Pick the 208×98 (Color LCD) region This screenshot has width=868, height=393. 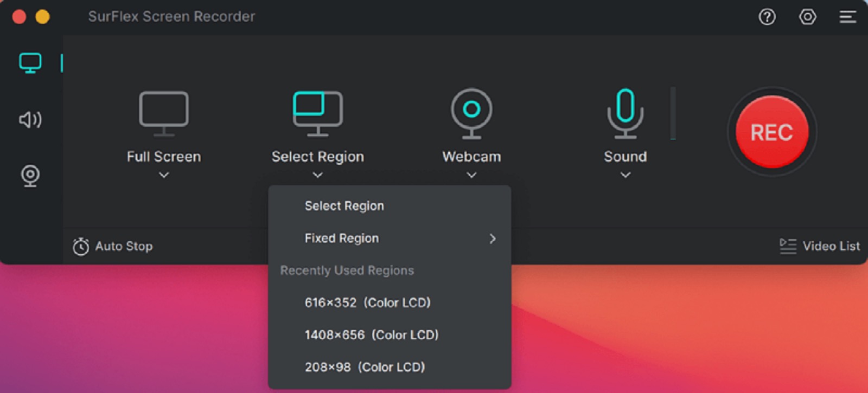coord(390,367)
